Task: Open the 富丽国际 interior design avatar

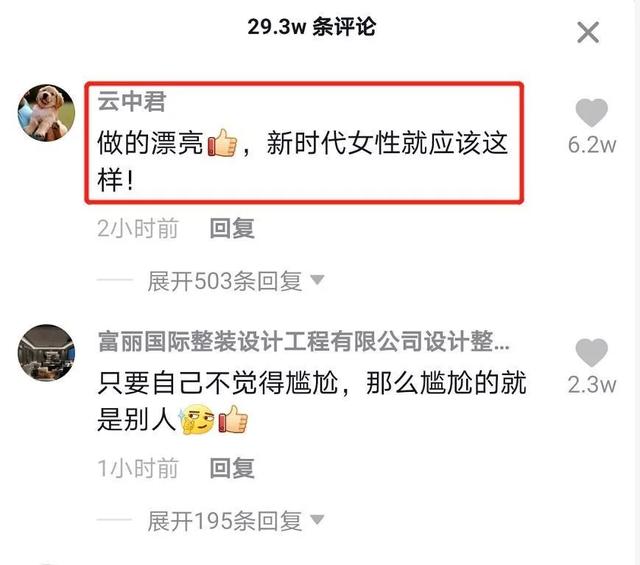Action: (46, 353)
